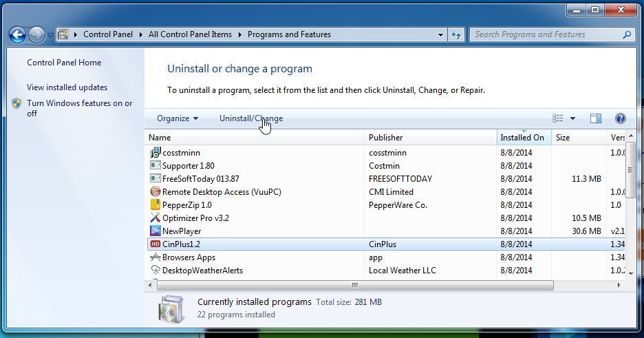Click the NewPlayer program icon
This screenshot has height=338, width=644.
[x=155, y=231]
